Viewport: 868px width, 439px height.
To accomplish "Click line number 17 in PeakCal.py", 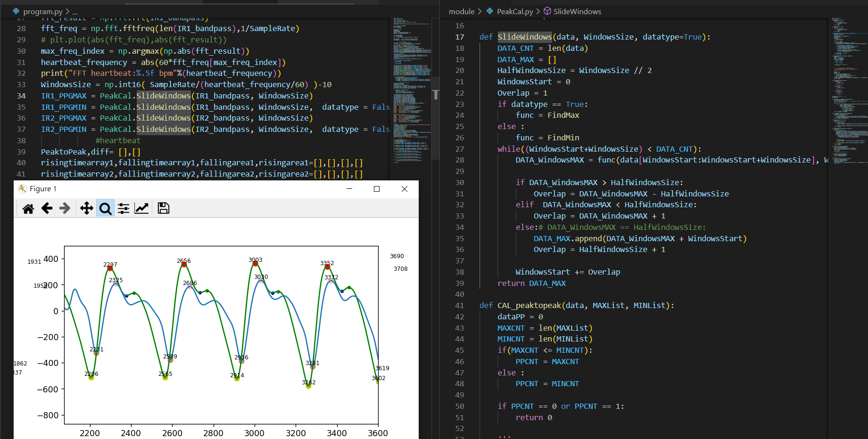I will [x=460, y=37].
